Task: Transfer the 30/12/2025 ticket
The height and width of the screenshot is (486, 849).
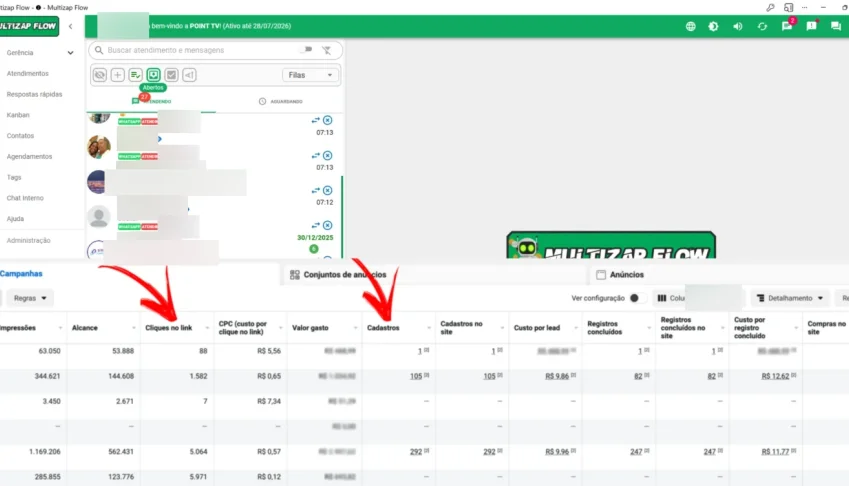Action: coord(316,225)
